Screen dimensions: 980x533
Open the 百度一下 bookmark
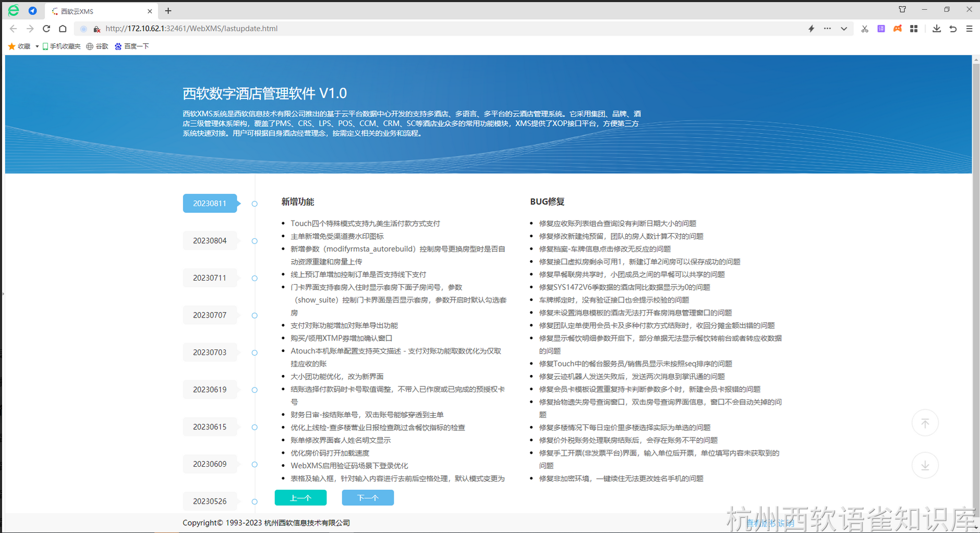click(x=132, y=46)
